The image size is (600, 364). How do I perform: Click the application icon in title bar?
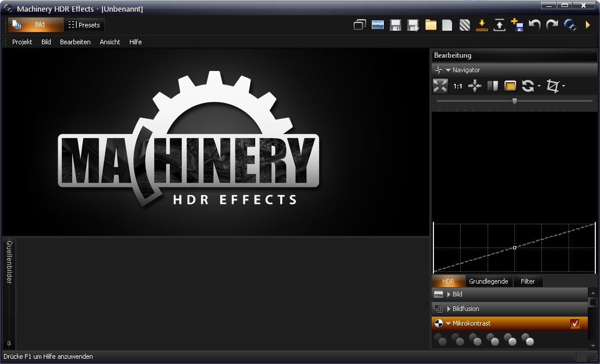coord(8,8)
